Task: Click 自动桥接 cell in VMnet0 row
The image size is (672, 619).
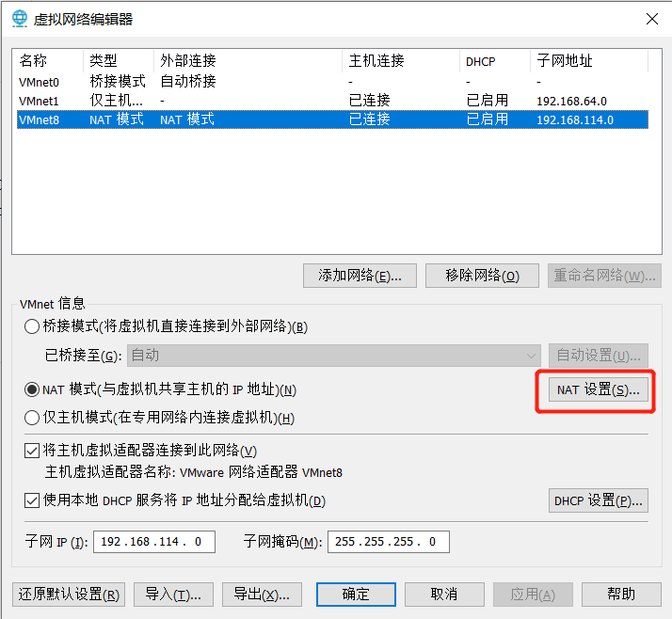Action: 188,82
